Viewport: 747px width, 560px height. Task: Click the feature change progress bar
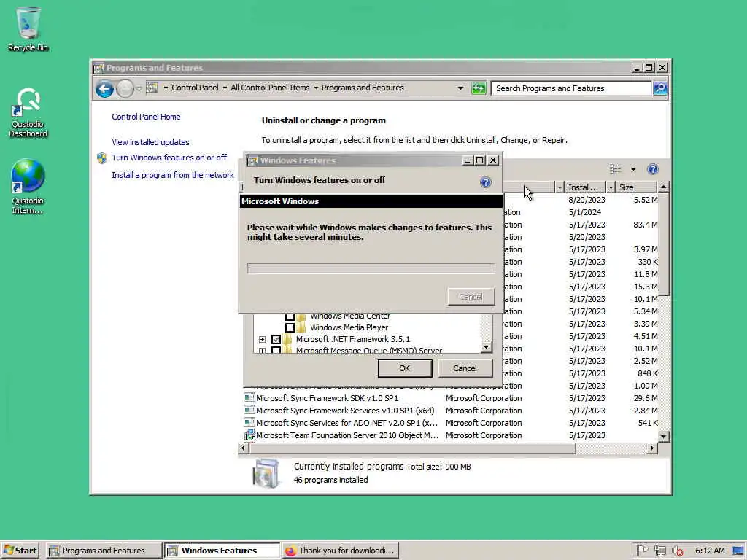point(371,268)
